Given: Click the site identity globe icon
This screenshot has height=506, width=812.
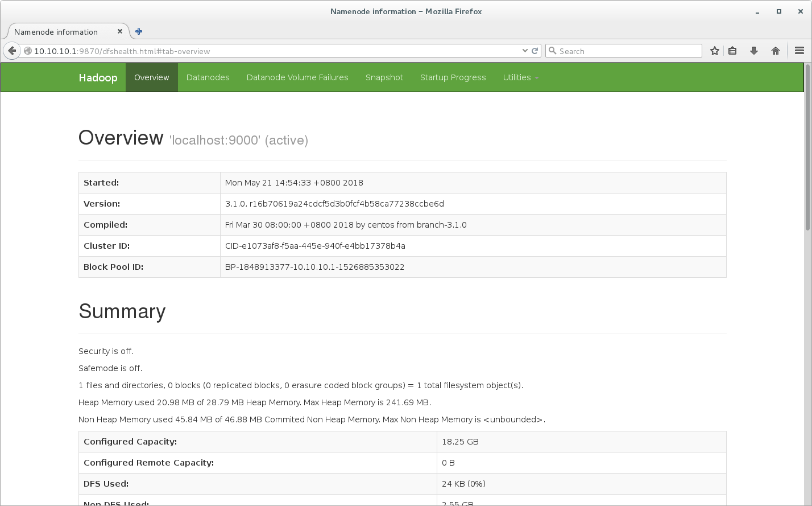Looking at the screenshot, I should click(x=27, y=51).
